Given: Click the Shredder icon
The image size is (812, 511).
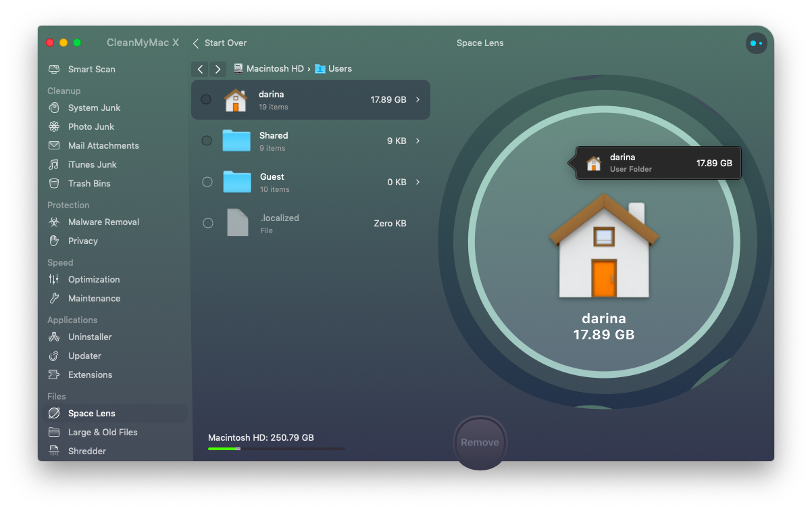Looking at the screenshot, I should (54, 451).
